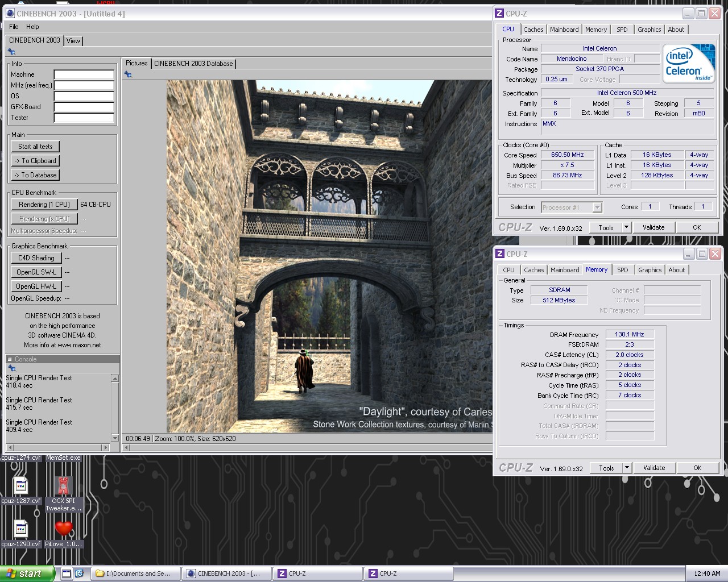Click the MemSet.exe desktop icon
The height and width of the screenshot is (582, 728).
click(x=63, y=458)
